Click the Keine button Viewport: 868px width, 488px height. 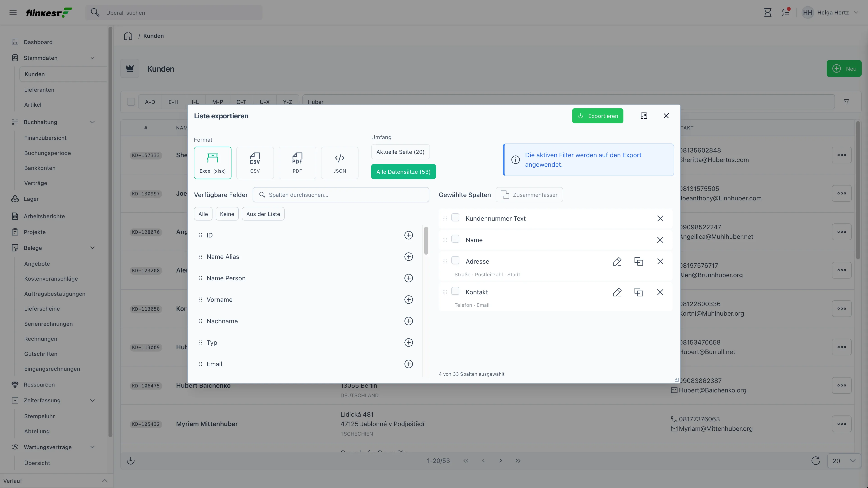(227, 214)
